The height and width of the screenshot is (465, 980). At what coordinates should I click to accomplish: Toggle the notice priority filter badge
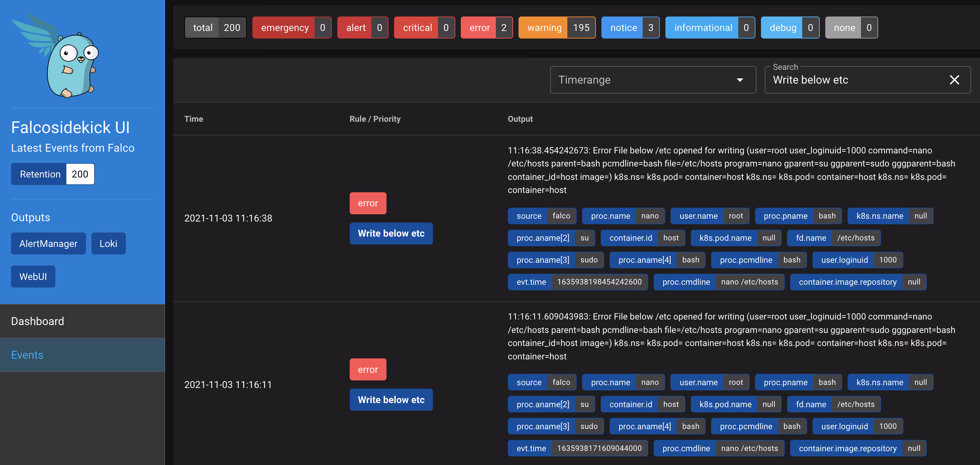tap(630, 28)
